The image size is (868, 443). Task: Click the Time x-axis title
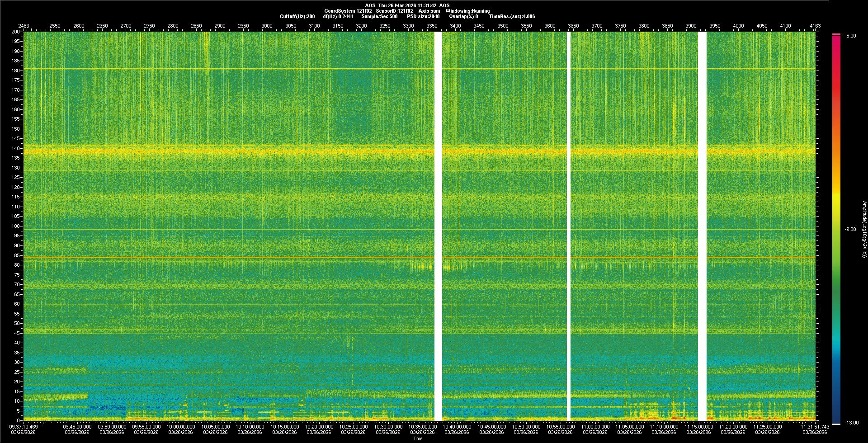(x=418, y=438)
